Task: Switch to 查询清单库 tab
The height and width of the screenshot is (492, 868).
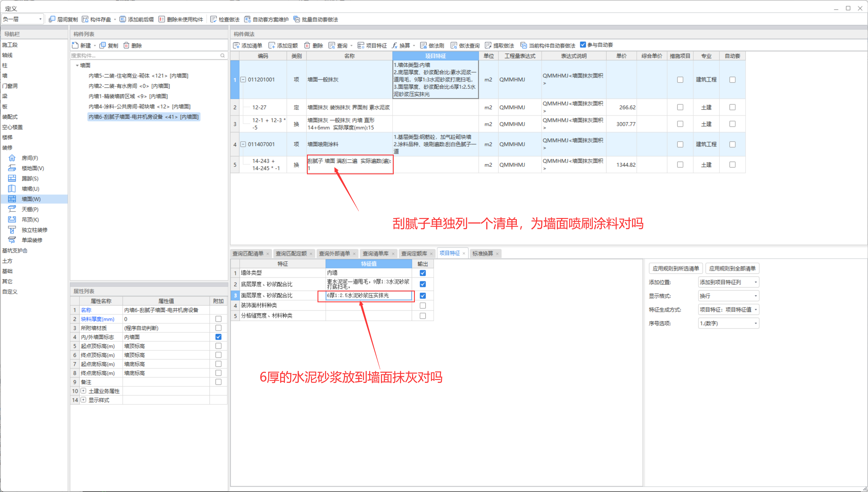Action: (375, 253)
